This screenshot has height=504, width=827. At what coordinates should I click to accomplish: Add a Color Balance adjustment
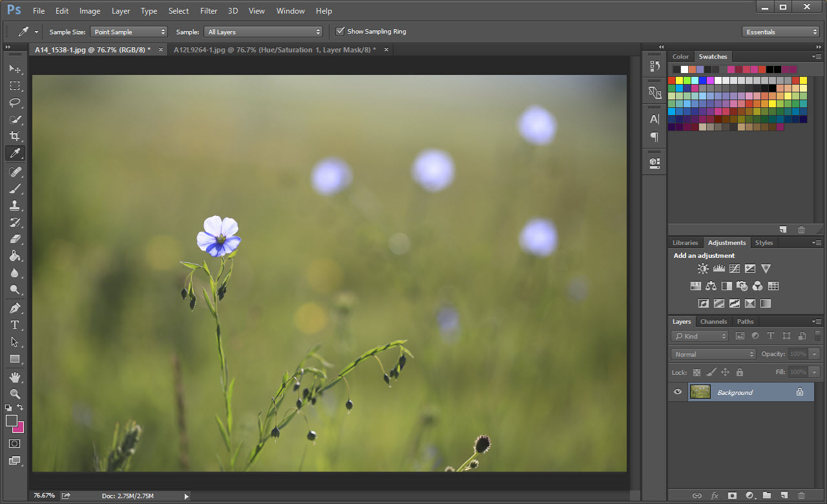click(x=711, y=286)
